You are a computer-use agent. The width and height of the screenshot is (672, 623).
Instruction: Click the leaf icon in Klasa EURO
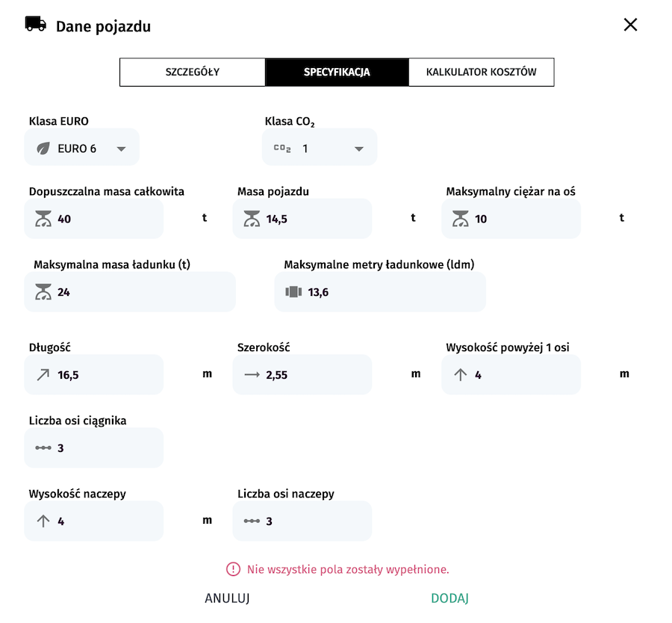43,149
